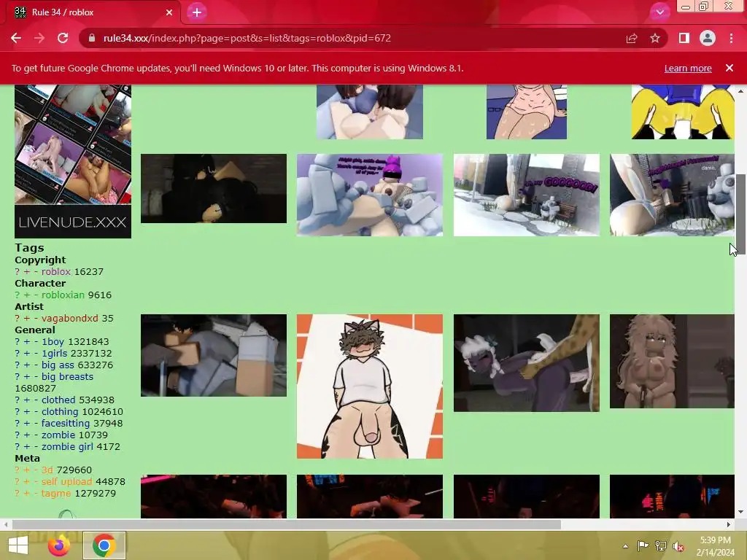
Task: Bookmark this tab with the star icon
Action: 655,38
